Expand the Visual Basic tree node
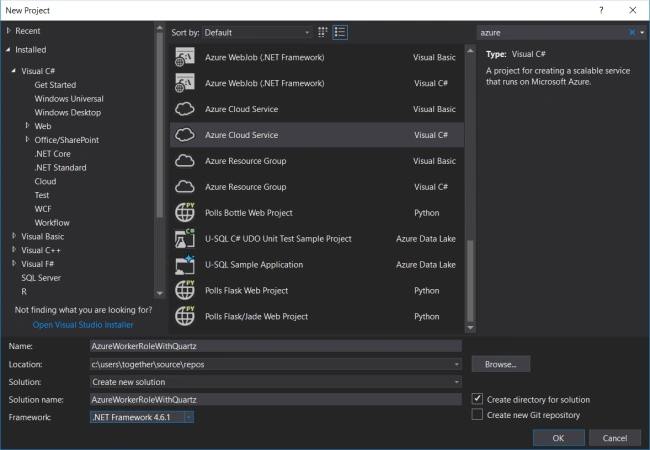The image size is (650, 450). coord(14,236)
